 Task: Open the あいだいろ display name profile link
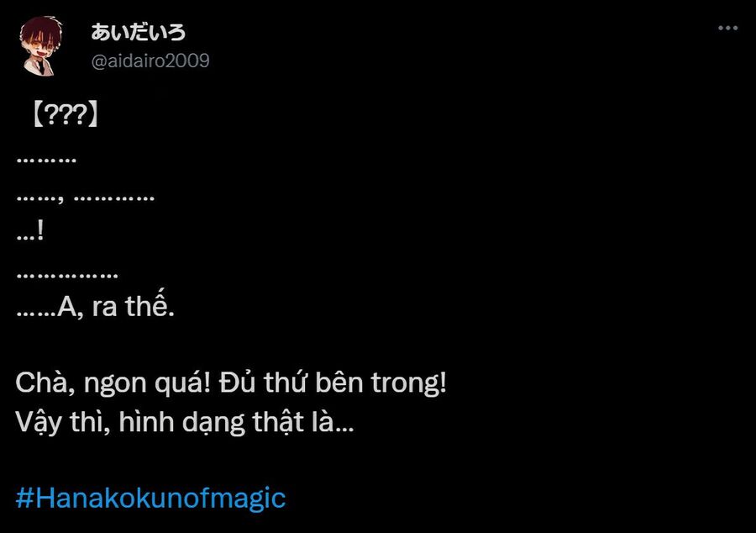click(139, 32)
